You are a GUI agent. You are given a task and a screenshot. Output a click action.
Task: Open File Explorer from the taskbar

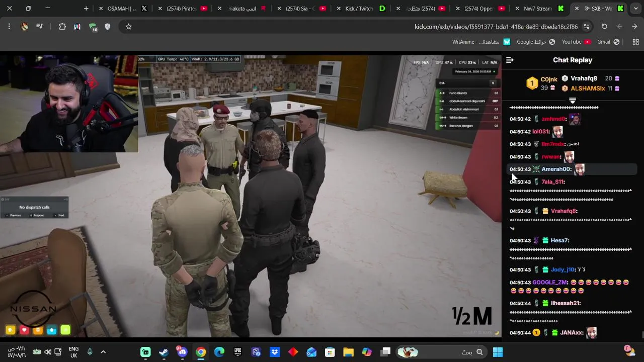click(348, 352)
